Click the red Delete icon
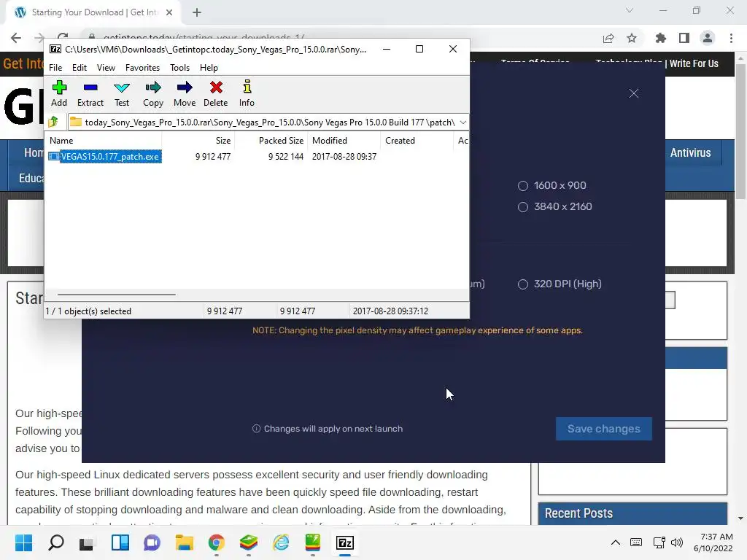This screenshot has width=747, height=560. click(216, 93)
